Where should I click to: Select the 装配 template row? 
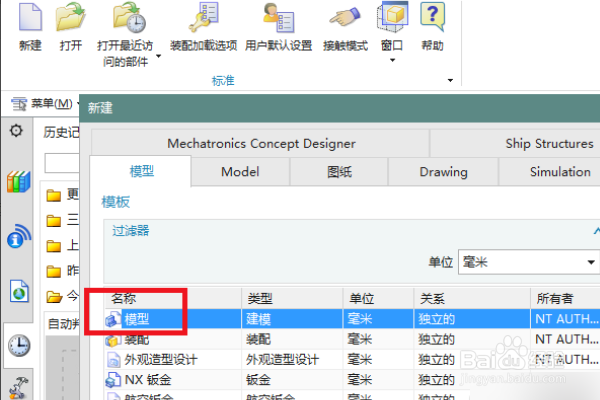tap(352, 339)
